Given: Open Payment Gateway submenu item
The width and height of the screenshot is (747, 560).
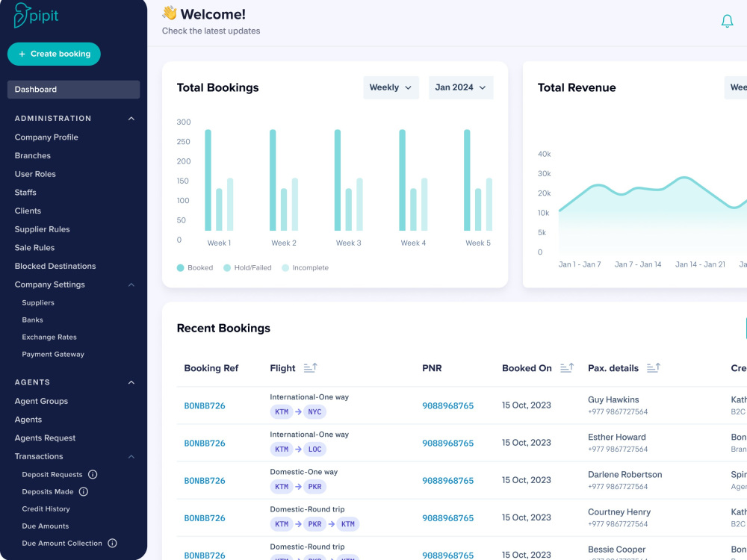Looking at the screenshot, I should [x=53, y=354].
